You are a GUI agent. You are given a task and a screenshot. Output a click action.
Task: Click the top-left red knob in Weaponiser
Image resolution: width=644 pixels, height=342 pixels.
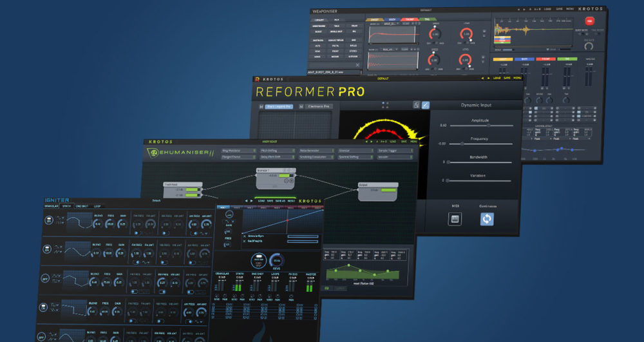[435, 34]
